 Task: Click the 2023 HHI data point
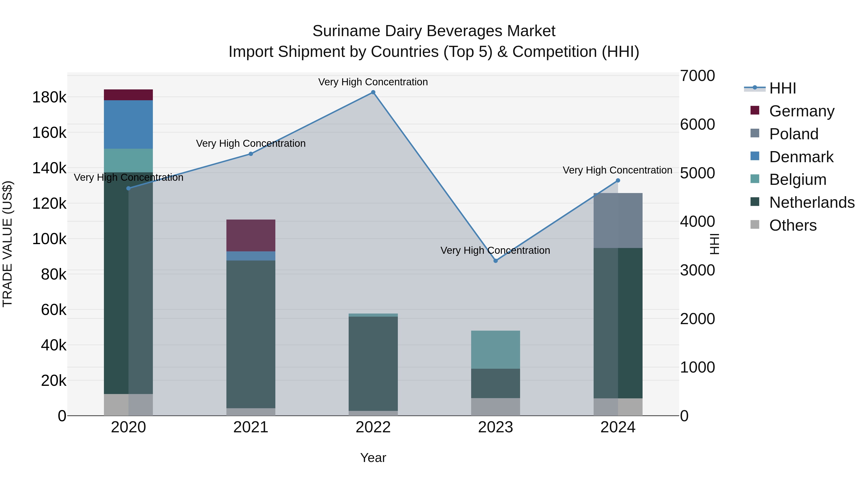pyautogui.click(x=495, y=261)
